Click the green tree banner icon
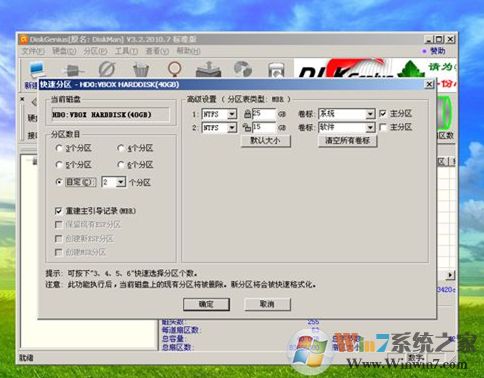The image size is (484, 378). point(411,69)
